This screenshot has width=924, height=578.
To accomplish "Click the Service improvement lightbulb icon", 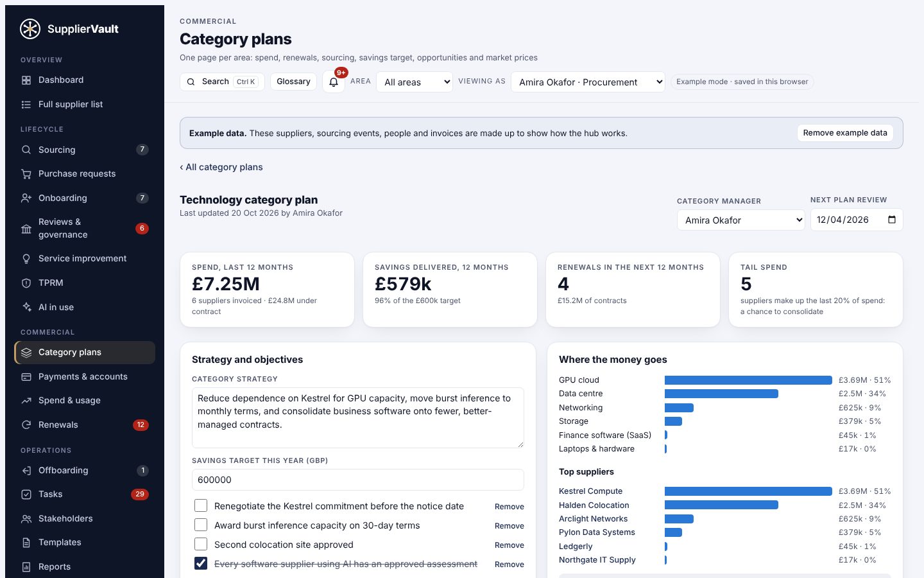I will [26, 259].
